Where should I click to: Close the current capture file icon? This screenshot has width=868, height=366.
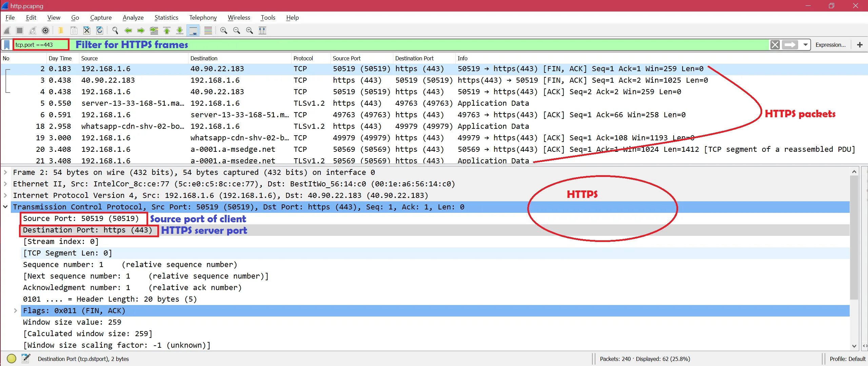point(87,30)
